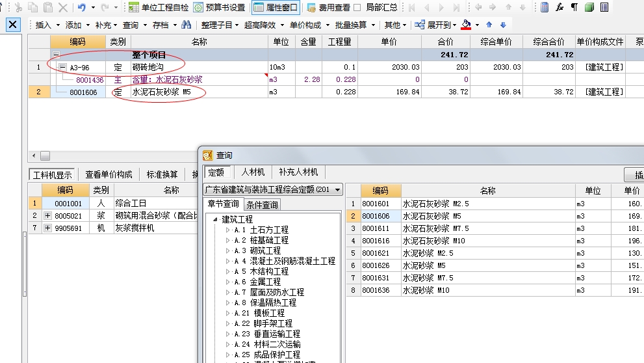Switch to 工料机显示 tab

click(52, 175)
